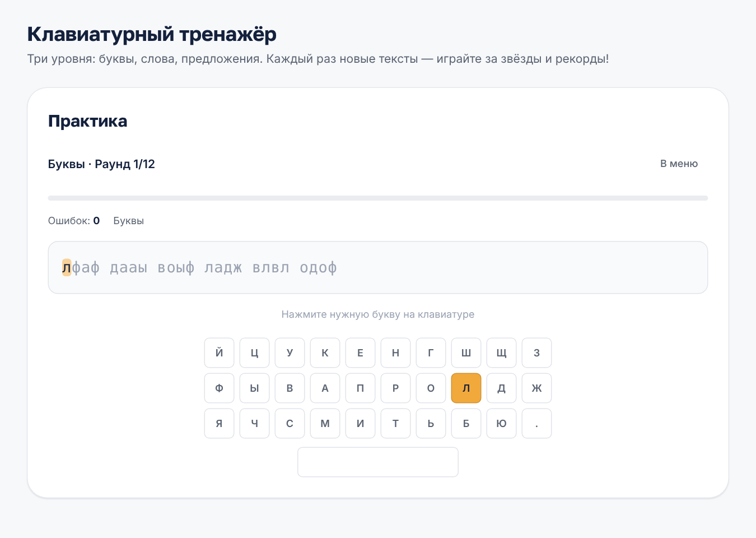This screenshot has height=538, width=756.
Task: Click the Ш key
Action: click(466, 353)
